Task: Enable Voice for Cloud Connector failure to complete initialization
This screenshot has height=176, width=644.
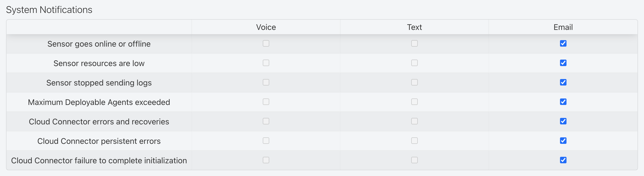Action: pyautogui.click(x=266, y=160)
